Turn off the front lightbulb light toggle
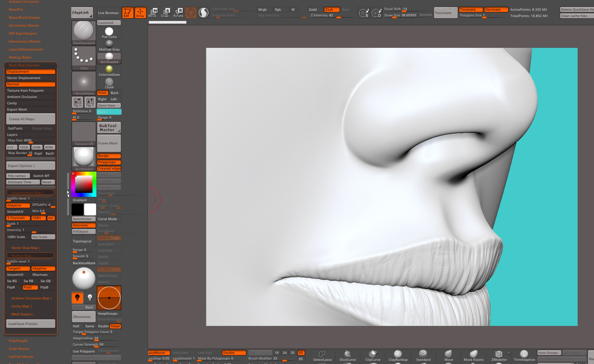 (77, 298)
